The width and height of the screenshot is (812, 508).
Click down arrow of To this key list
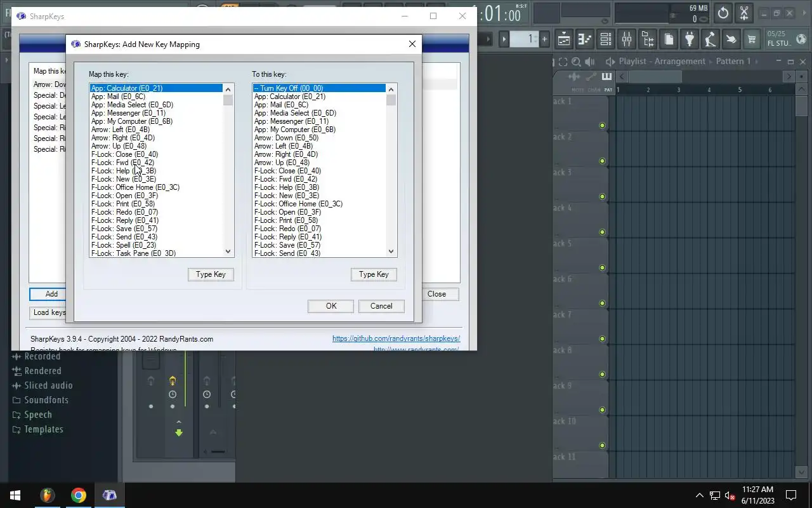[x=391, y=251]
